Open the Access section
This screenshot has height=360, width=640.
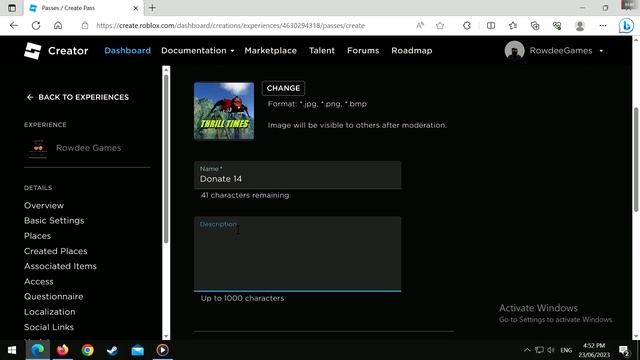38,282
